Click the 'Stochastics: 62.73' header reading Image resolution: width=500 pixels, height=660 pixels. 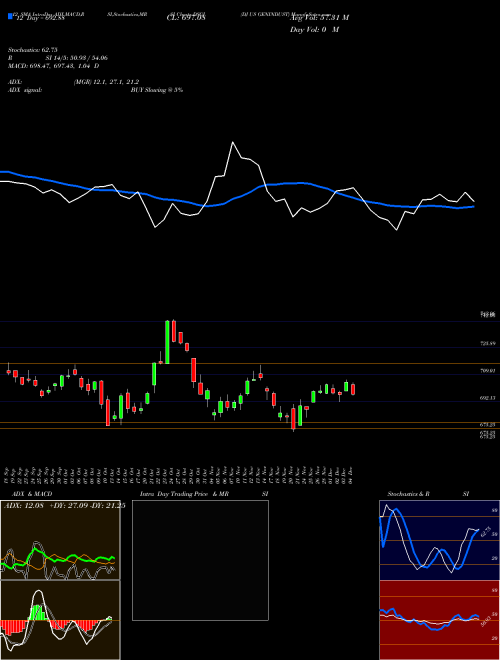click(32, 50)
